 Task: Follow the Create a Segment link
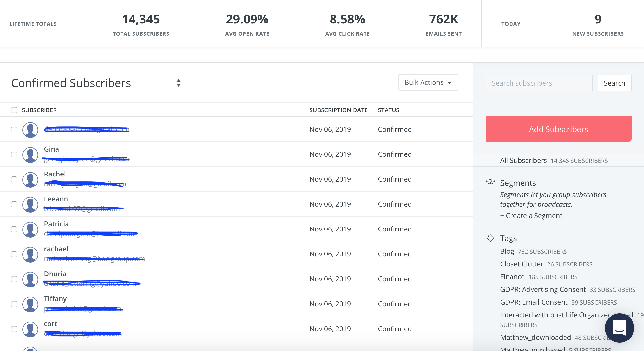pos(531,216)
